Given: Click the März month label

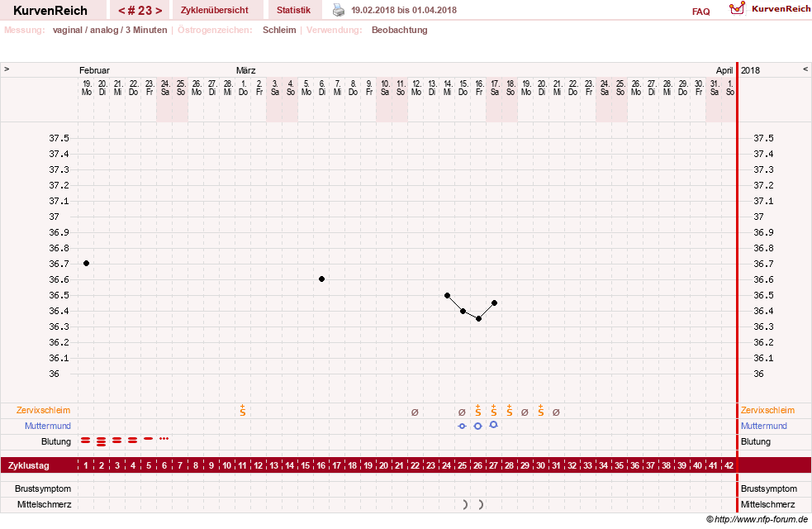Looking at the screenshot, I should (246, 70).
